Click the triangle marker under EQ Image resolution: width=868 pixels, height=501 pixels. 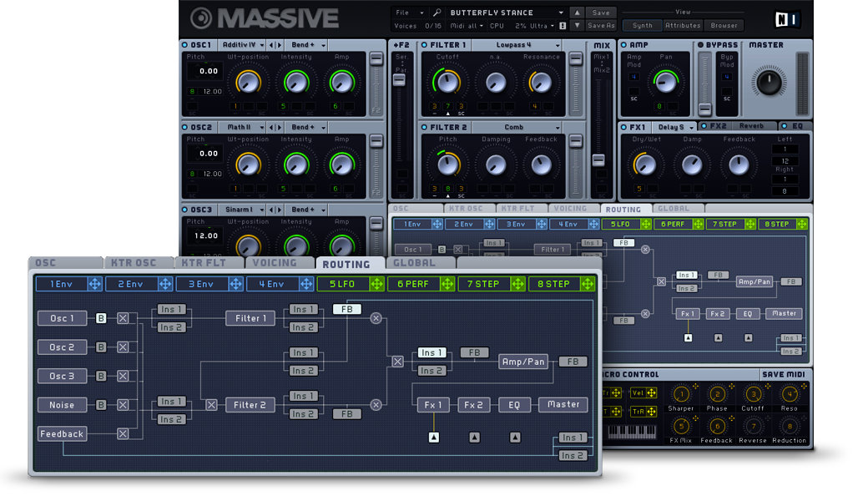515,438
